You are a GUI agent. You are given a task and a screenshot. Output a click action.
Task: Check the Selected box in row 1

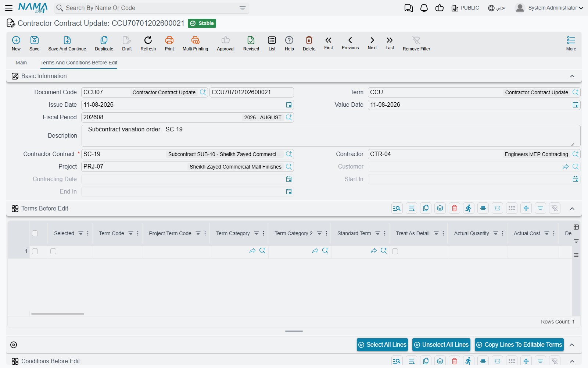coord(53,251)
